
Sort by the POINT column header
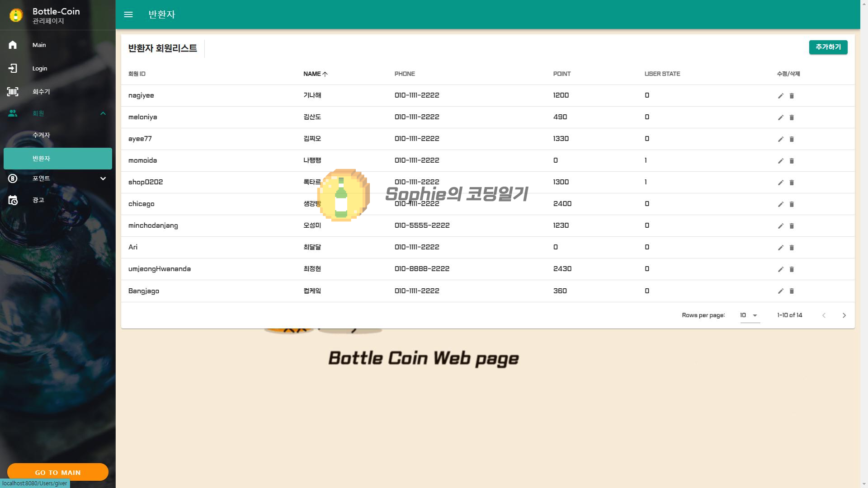(561, 74)
